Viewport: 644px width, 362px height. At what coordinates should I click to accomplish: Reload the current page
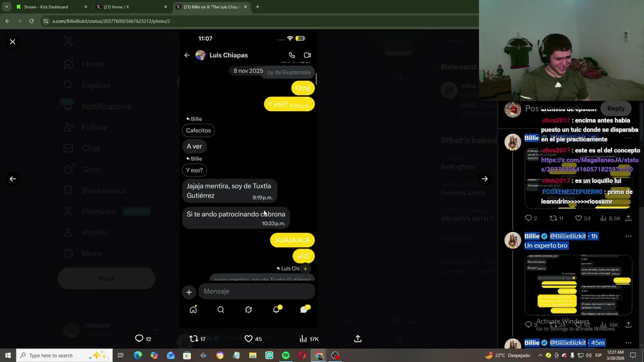coord(31,21)
